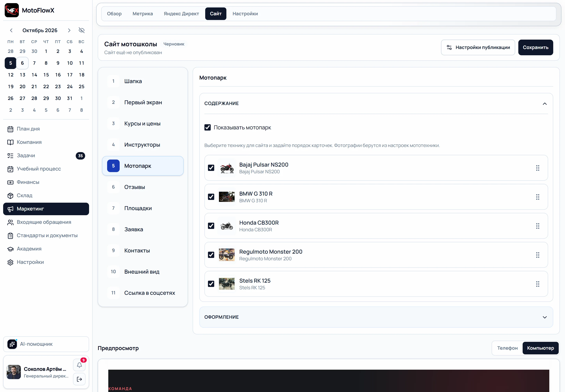This screenshot has height=392, width=565.
Task: Click the BMW G 310 R thumbnail
Action: click(226, 197)
